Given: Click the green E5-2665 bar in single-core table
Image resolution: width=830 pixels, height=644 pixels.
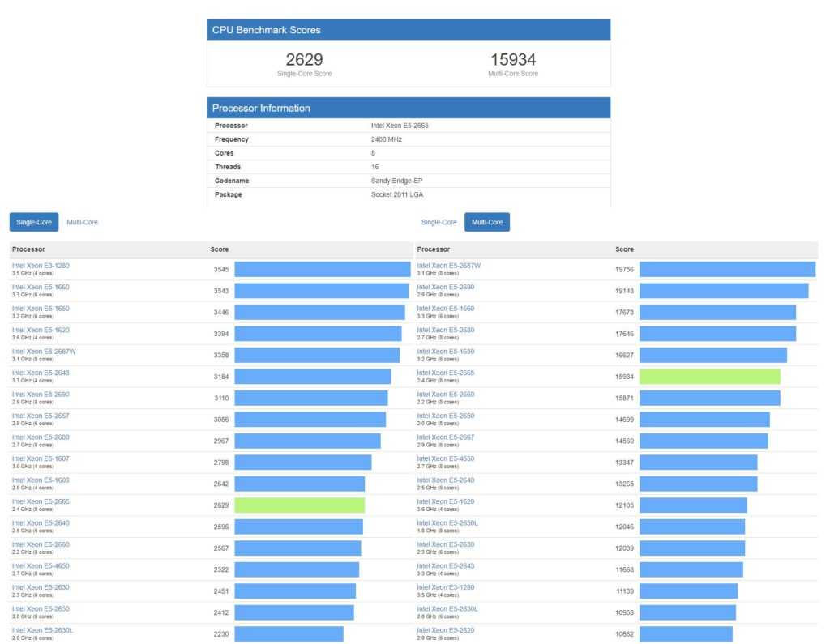Looking at the screenshot, I should (300, 505).
